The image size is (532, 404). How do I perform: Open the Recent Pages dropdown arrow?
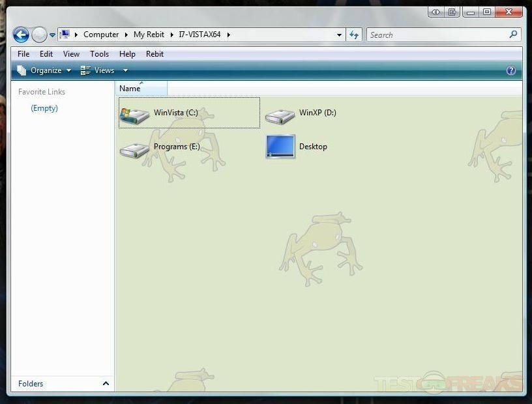53,35
